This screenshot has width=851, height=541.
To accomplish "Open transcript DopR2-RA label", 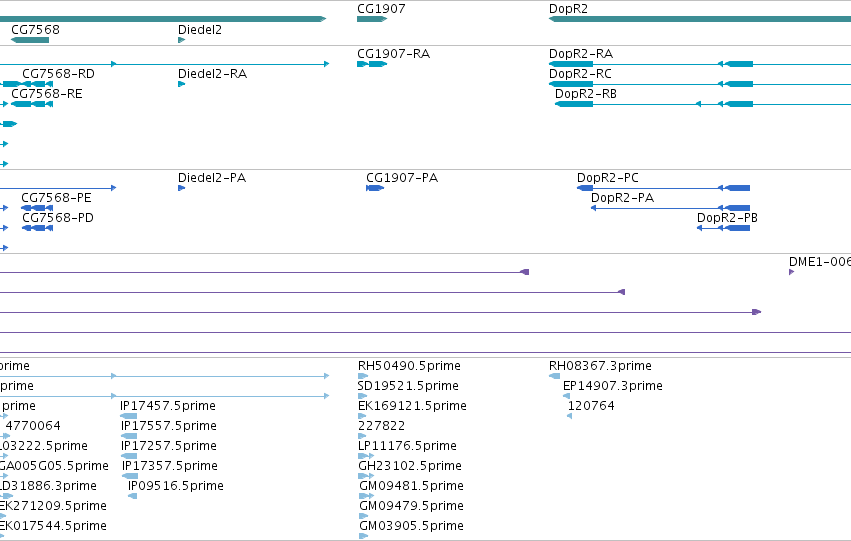I will (581, 54).
